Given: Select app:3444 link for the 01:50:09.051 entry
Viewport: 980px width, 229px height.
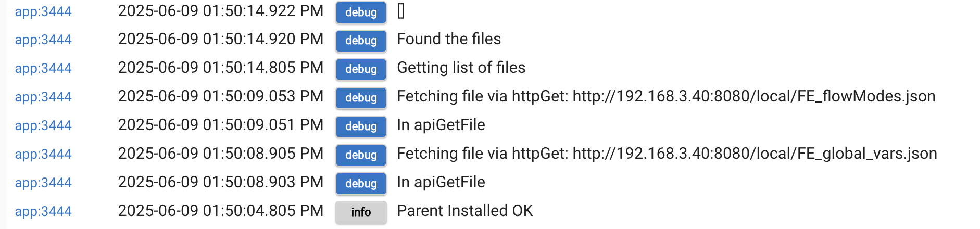Looking at the screenshot, I should (43, 125).
